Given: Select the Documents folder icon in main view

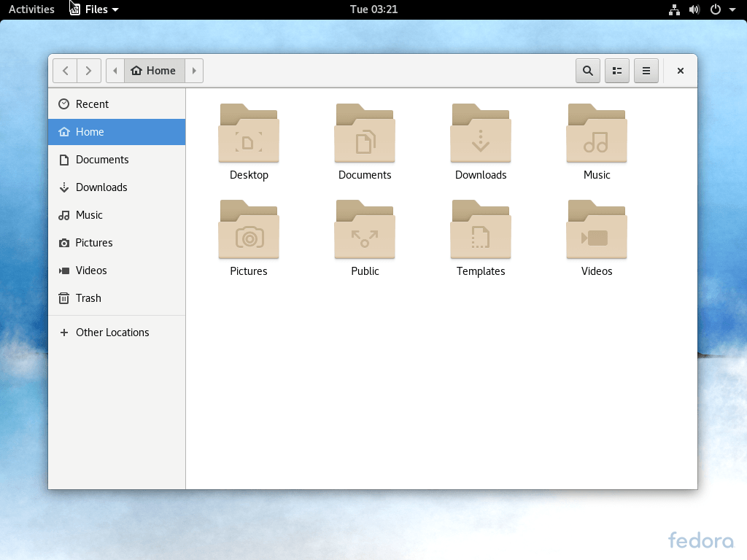Looking at the screenshot, I should tap(365, 133).
